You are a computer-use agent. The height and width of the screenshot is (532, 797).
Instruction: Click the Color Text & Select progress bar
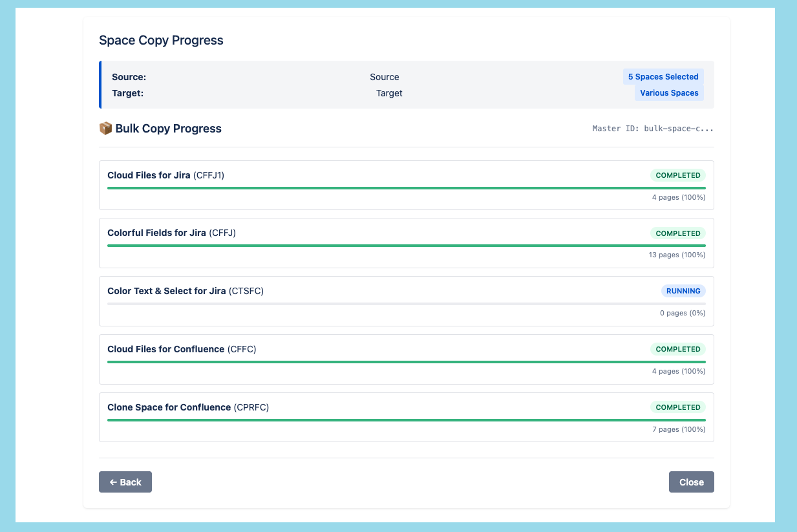click(x=406, y=304)
